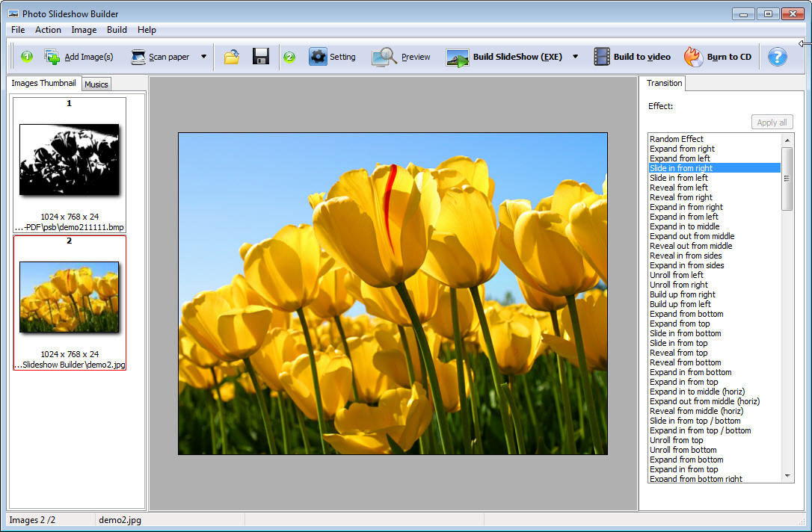Expand the Scan paper dropdown arrow
812x532 pixels.
[203, 57]
